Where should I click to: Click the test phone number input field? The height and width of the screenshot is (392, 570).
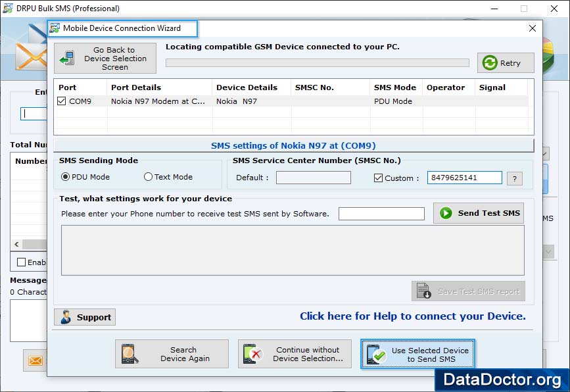381,214
